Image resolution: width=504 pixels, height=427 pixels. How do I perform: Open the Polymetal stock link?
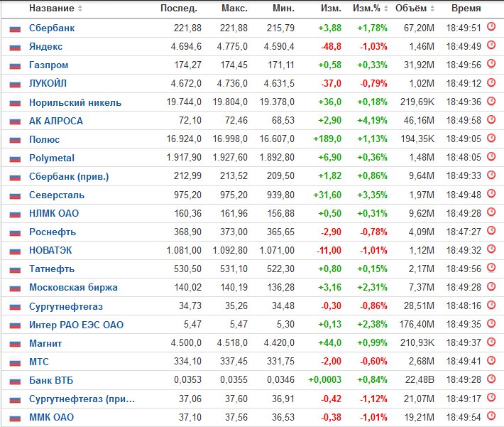52,158
